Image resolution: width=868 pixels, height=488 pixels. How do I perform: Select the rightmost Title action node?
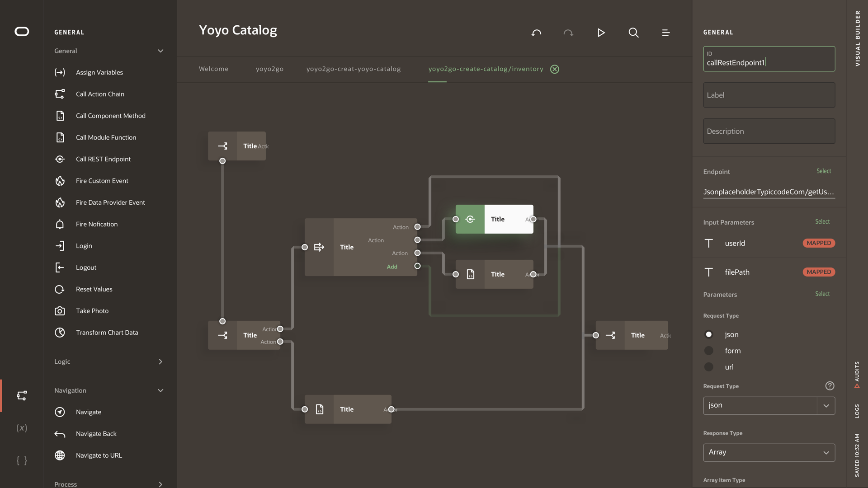pyautogui.click(x=632, y=335)
